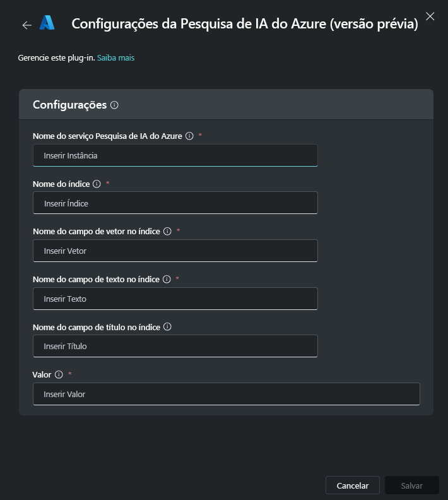This screenshot has height=500, width=448.
Task: Click 'Nome do campo de título no índice' label
Action: point(97,327)
